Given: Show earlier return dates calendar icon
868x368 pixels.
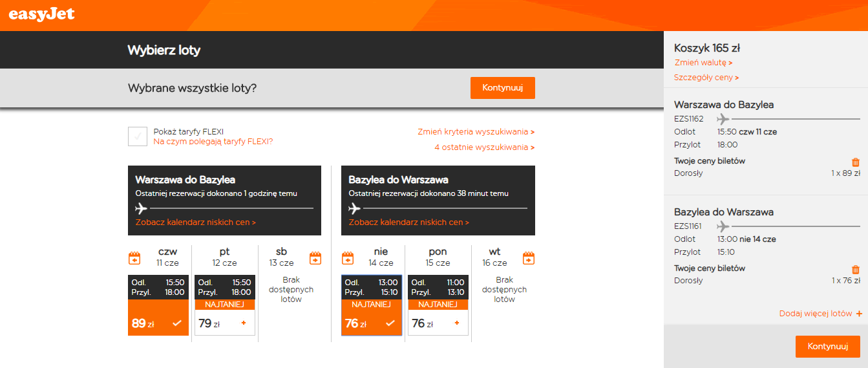Looking at the screenshot, I should click(348, 258).
